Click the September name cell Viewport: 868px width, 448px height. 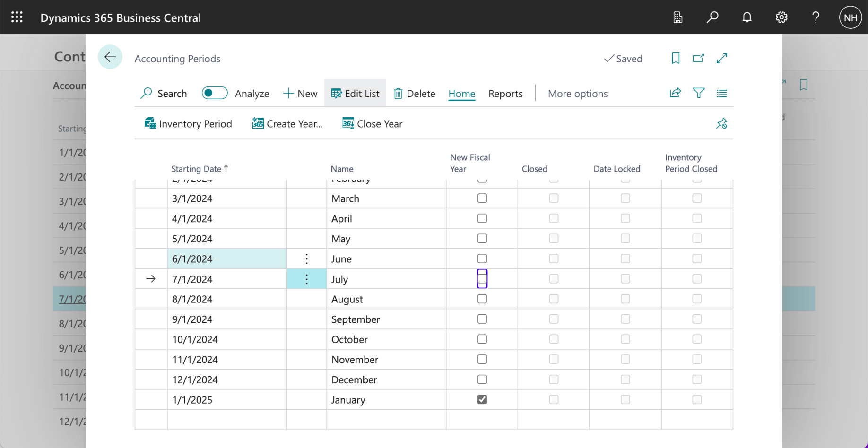[x=386, y=319]
